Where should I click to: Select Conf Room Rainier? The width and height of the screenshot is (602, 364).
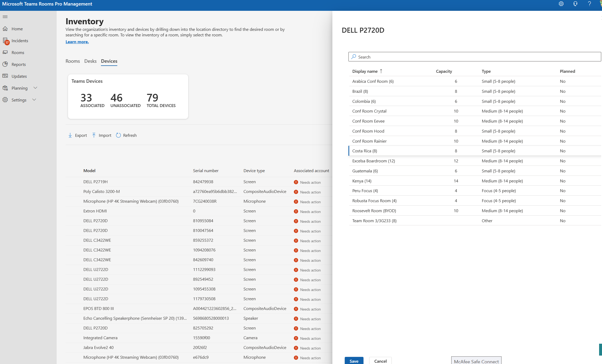pyautogui.click(x=475, y=141)
